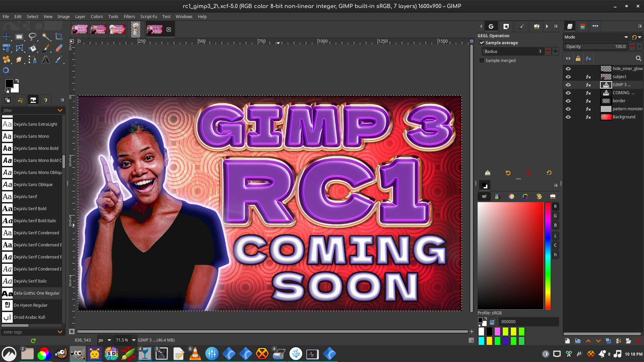
Task: Select the Text tool
Action: (x=46, y=60)
